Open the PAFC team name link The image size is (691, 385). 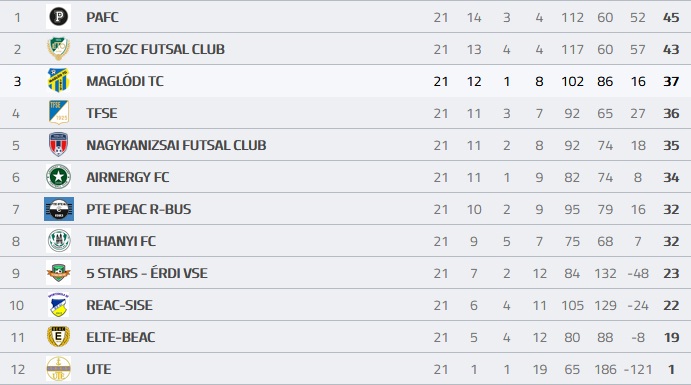tap(102, 17)
